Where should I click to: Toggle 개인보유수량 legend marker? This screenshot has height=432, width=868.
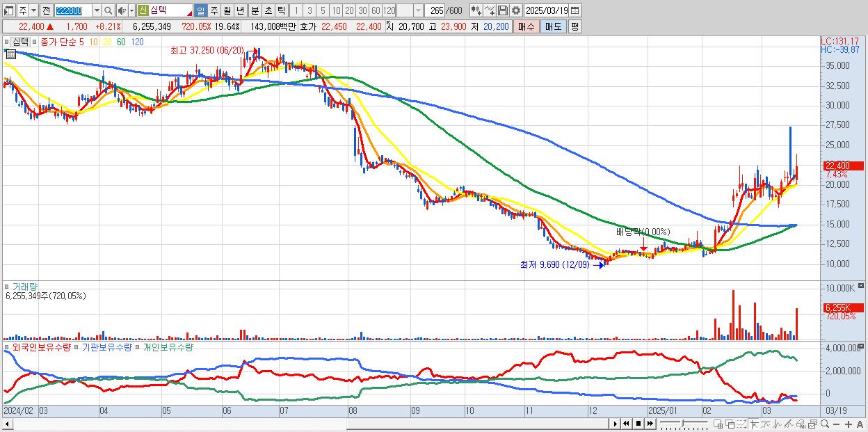click(138, 346)
